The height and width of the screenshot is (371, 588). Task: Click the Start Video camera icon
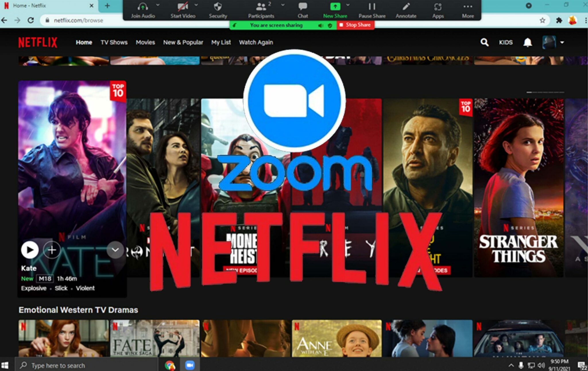click(x=183, y=6)
